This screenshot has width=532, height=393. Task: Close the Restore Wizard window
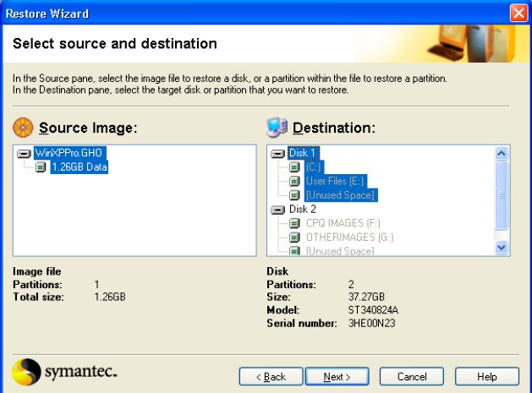coord(518,14)
